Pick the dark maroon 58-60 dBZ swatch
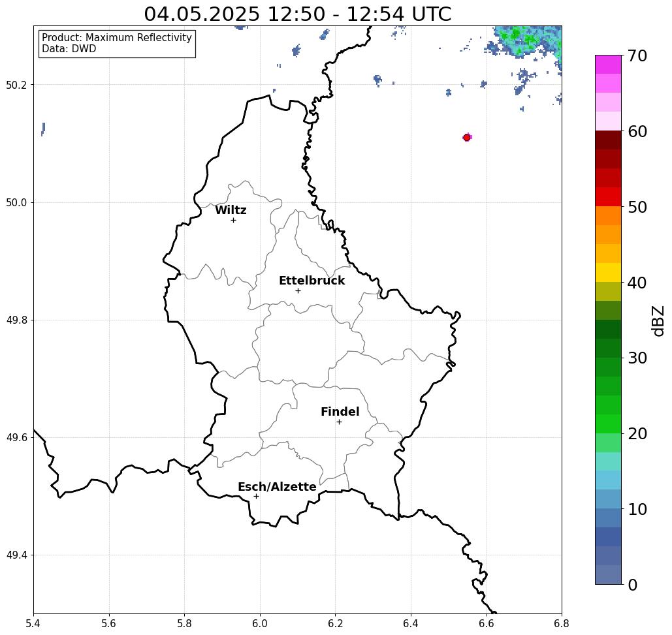The height and width of the screenshot is (635, 672). (x=608, y=140)
